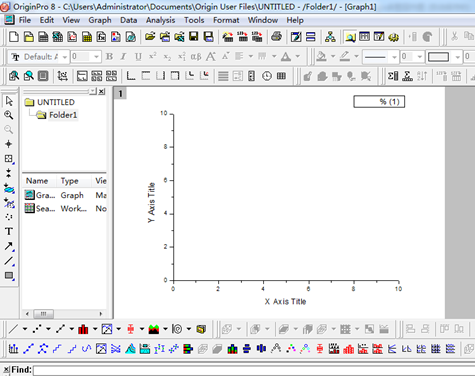Click the layer 1 button
The width and height of the screenshot is (475, 376).
120,93
